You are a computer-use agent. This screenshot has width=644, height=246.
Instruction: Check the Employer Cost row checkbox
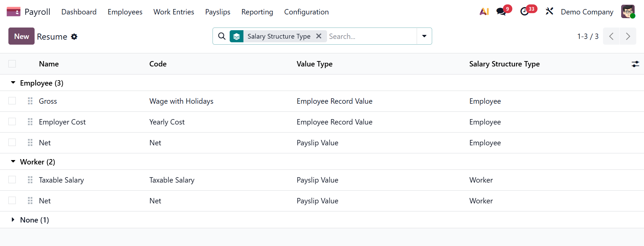click(x=12, y=121)
